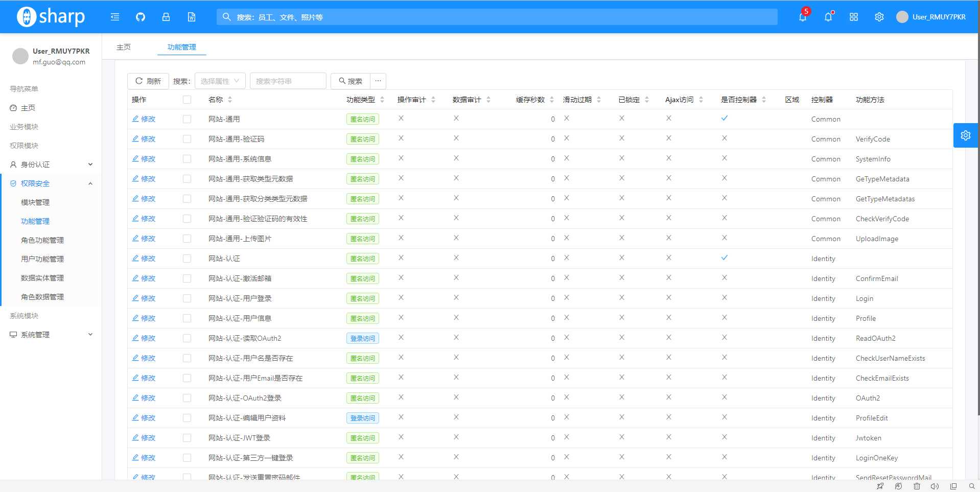Toggle the select-all header checkbox
Image resolution: width=980 pixels, height=492 pixels.
click(x=187, y=100)
